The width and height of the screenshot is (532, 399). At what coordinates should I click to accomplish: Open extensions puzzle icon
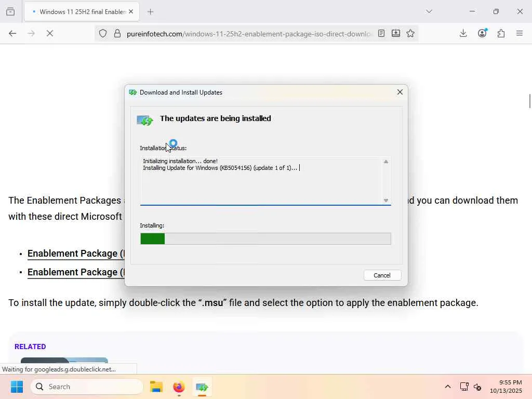501,33
